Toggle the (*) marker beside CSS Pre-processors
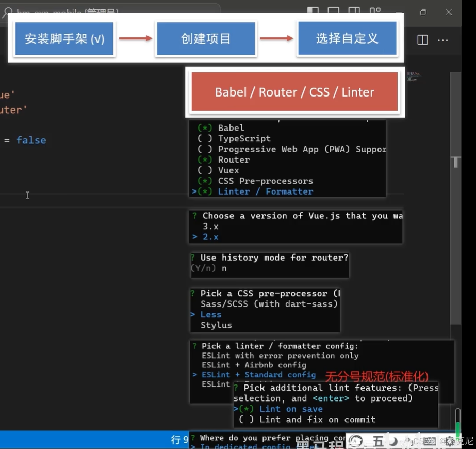The image size is (476, 449). (205, 181)
